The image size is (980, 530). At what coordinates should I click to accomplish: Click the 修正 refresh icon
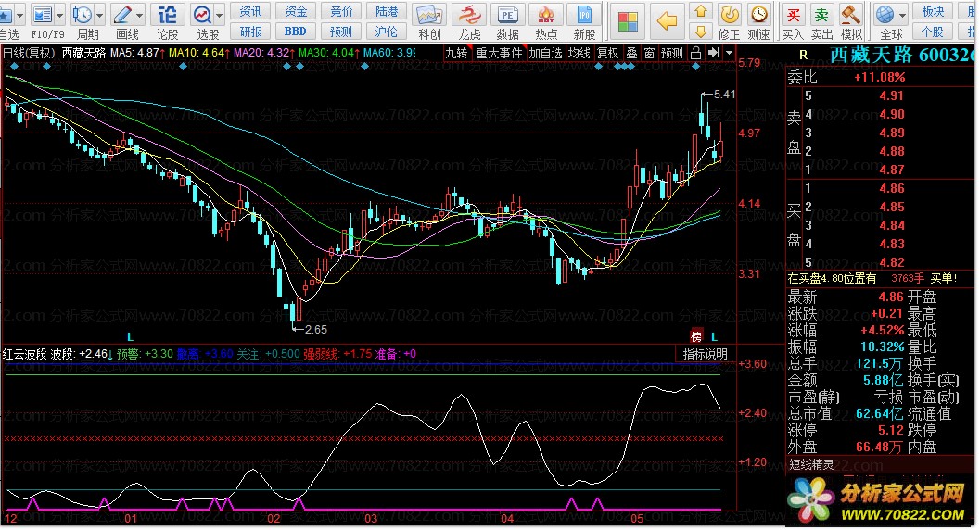729,15
